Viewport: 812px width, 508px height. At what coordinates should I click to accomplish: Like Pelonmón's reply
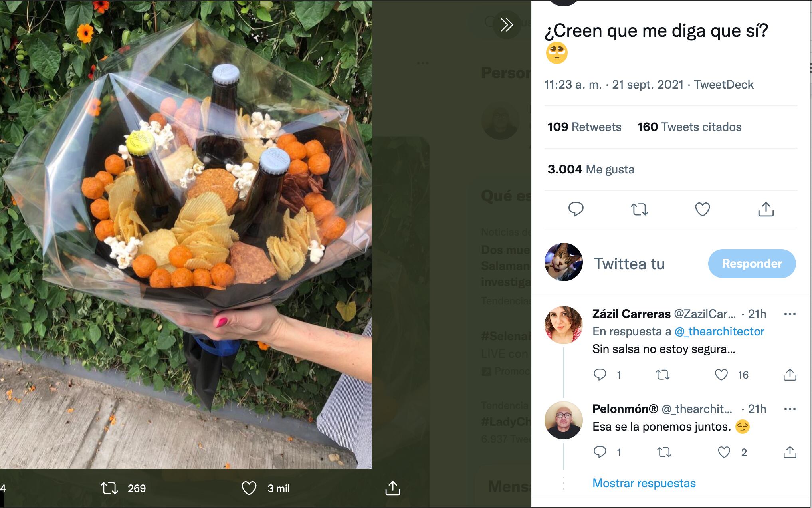coord(724,452)
